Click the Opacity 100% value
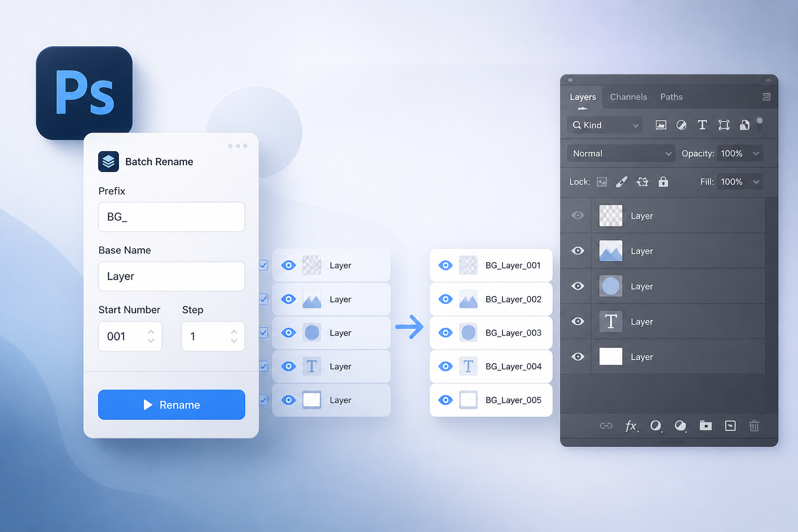 (x=731, y=153)
